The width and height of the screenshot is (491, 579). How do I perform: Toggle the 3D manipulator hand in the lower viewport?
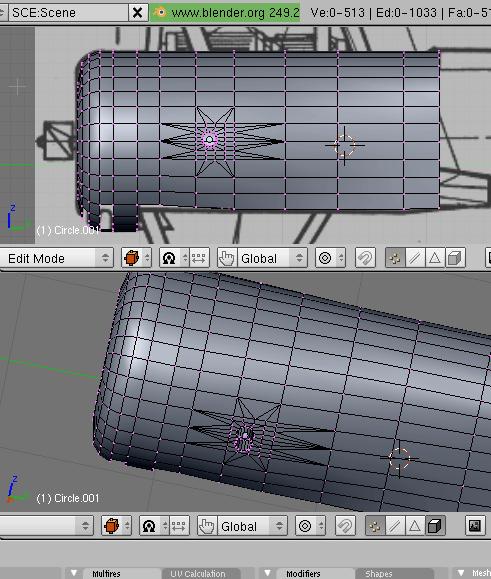point(207,525)
